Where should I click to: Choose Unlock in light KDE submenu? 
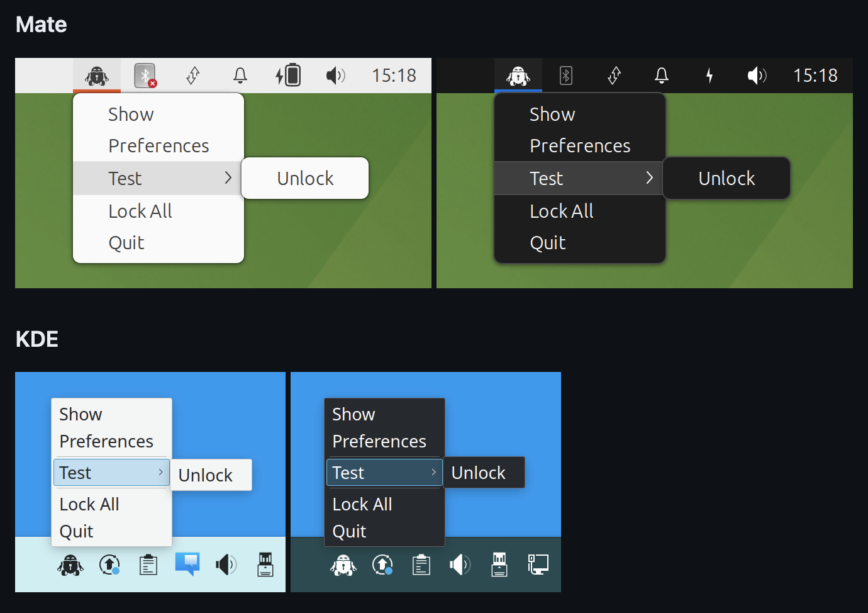pyautogui.click(x=211, y=475)
